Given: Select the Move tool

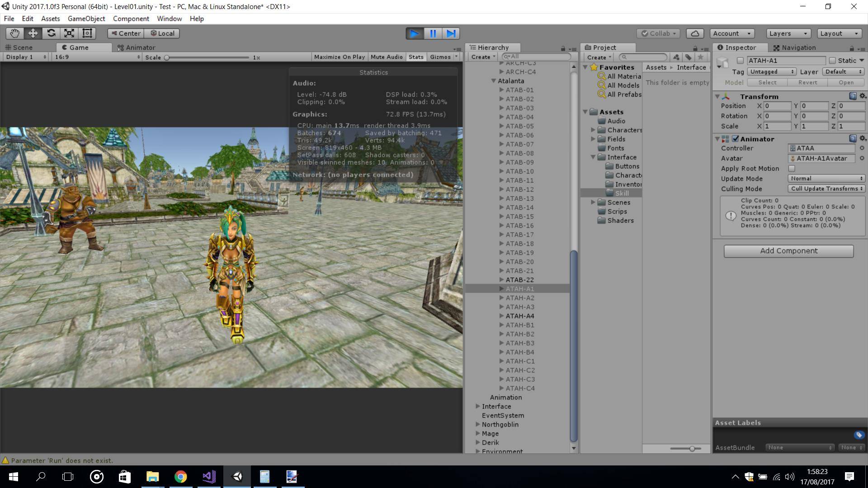Looking at the screenshot, I should pyautogui.click(x=33, y=33).
